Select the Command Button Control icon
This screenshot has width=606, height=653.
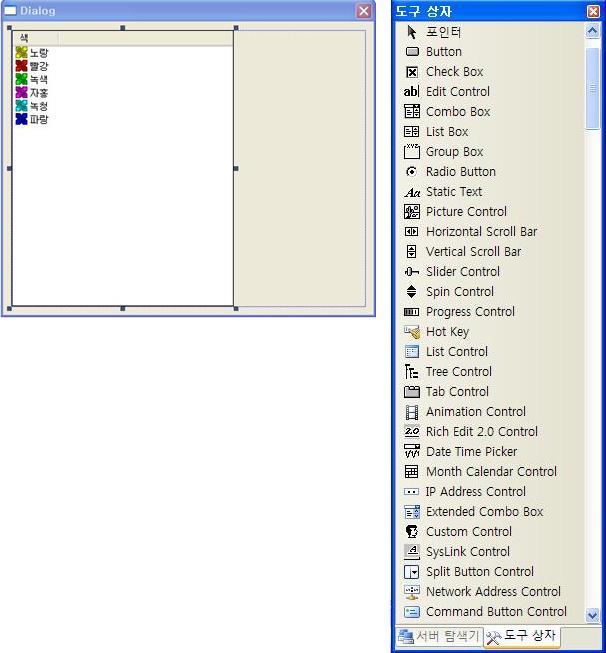(x=412, y=611)
